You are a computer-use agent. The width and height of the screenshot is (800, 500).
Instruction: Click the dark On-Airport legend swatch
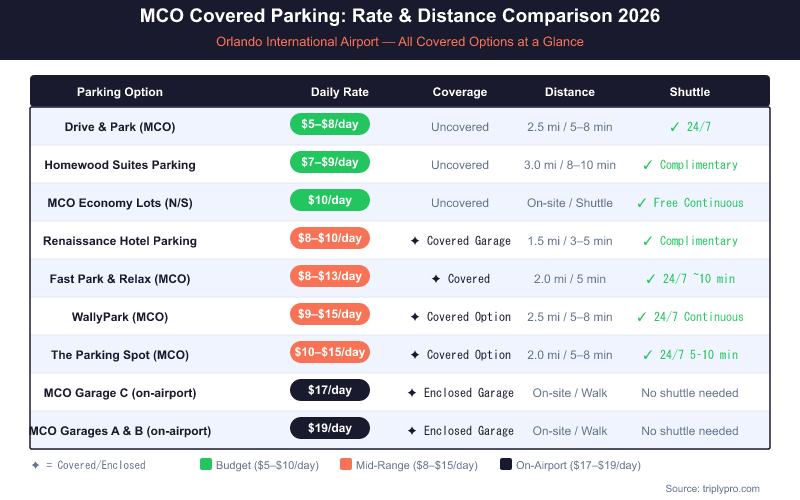click(506, 464)
